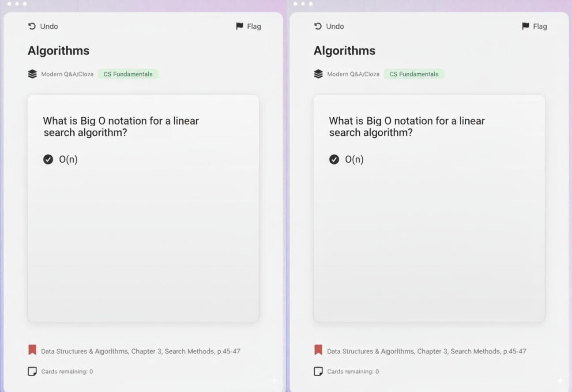Click the Undo arrow icon in left window
Viewport: 572px width, 392px height.
(x=32, y=26)
